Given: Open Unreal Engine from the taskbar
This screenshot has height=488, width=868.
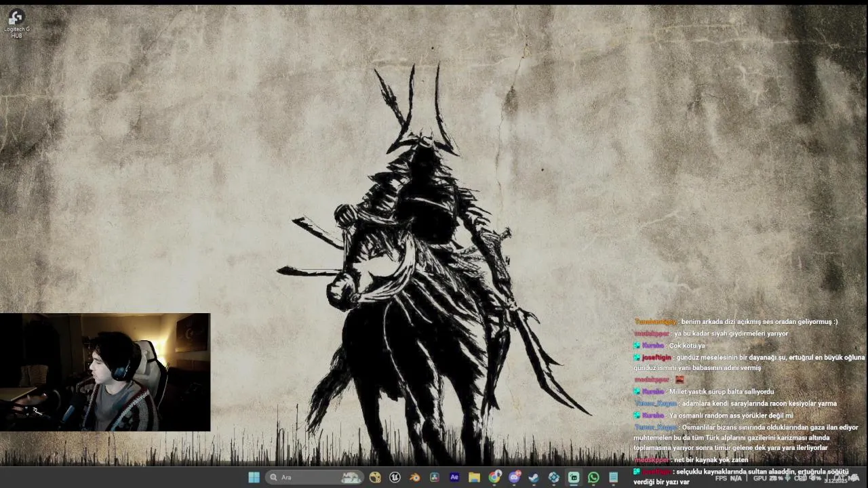Looking at the screenshot, I should [395, 477].
